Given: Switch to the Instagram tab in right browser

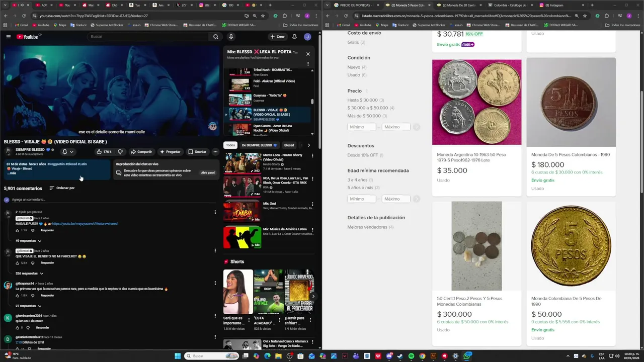Looking at the screenshot, I should click(556, 5).
